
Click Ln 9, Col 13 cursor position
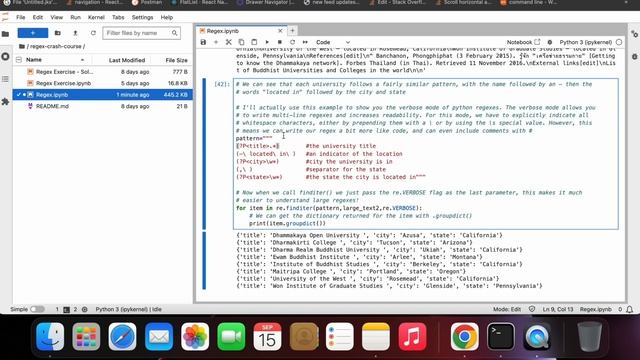point(558,309)
